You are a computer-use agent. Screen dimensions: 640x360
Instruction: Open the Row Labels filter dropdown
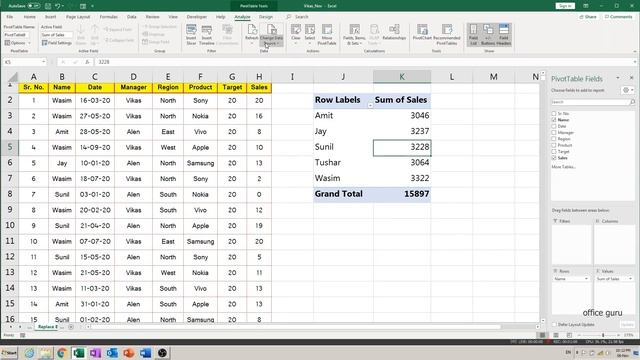tap(370, 105)
